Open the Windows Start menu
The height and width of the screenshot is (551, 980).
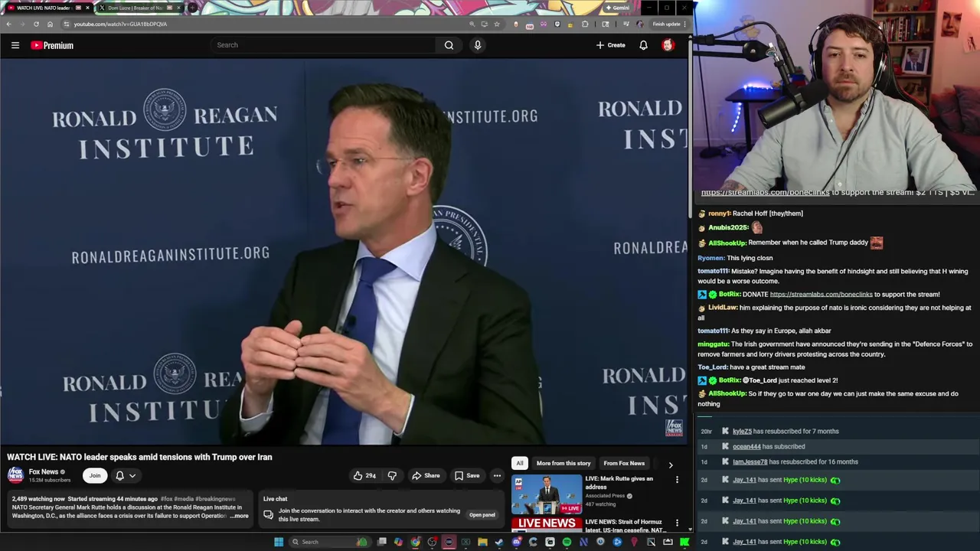coord(279,542)
